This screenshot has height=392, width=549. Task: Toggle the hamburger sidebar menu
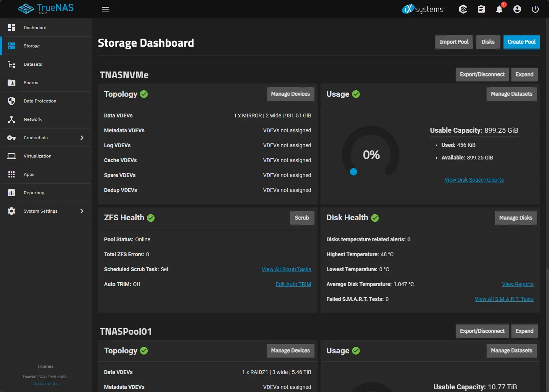pos(106,9)
